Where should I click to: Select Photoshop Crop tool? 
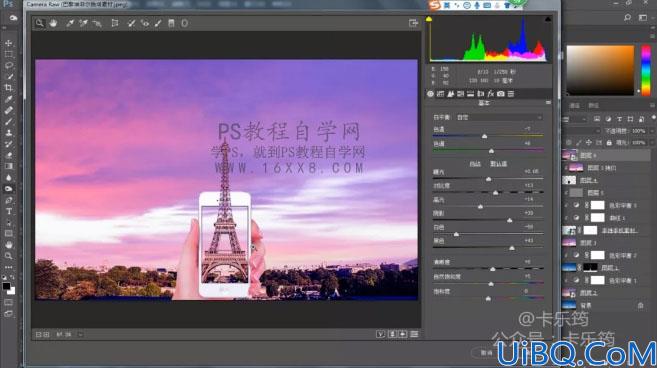(x=8, y=88)
